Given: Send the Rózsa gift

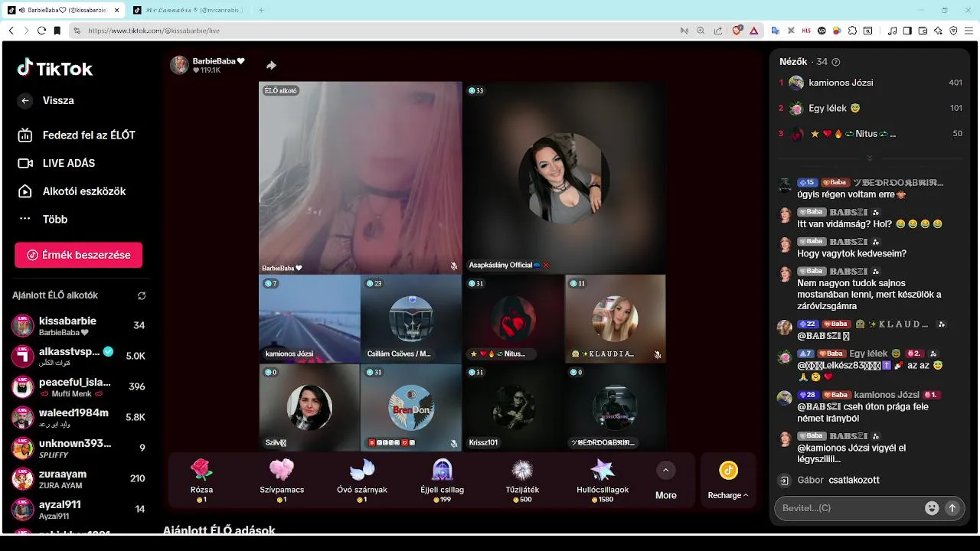Looking at the screenshot, I should coord(201,481).
